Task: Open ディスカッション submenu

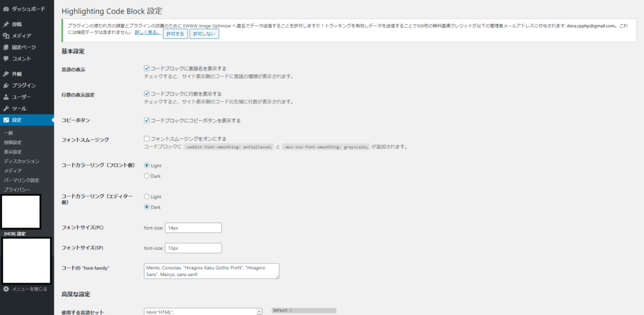Action: (x=21, y=162)
